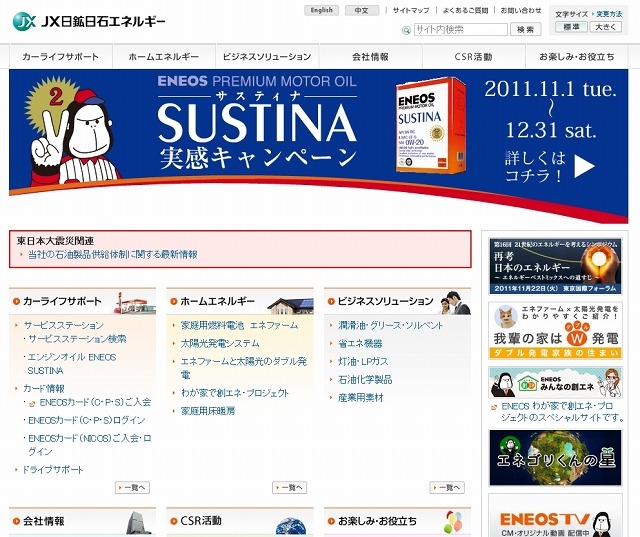Open the 会社情報 navigation tab
The image size is (640, 537).
(x=370, y=57)
